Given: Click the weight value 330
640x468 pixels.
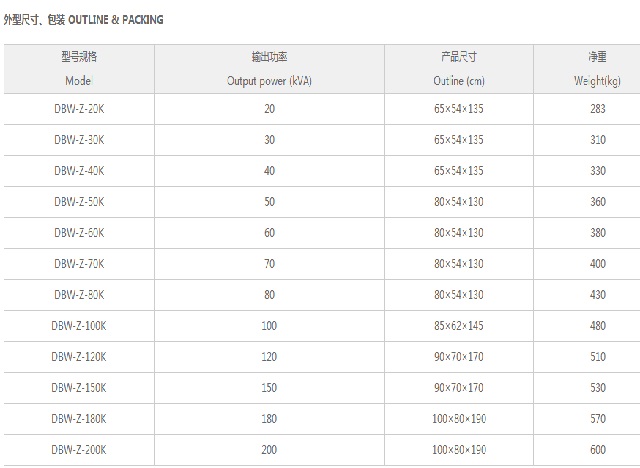Looking at the screenshot, I should pyautogui.click(x=598, y=171).
